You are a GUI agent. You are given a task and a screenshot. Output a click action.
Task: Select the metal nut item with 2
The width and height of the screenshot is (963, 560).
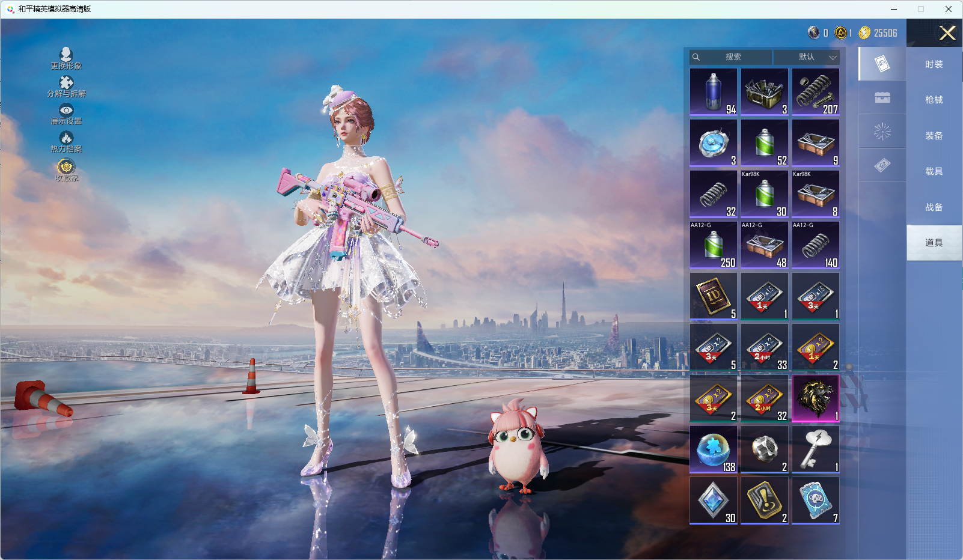coord(765,449)
